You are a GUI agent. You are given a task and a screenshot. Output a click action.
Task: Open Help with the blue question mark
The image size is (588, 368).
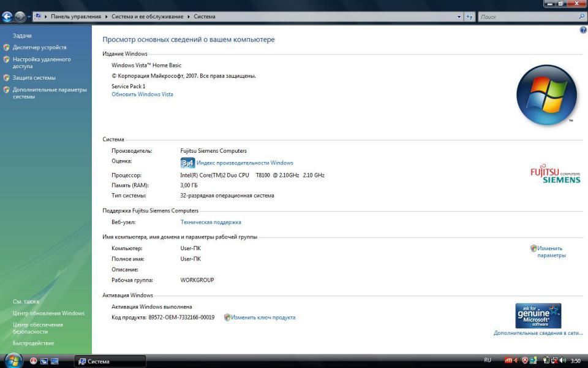[583, 31]
